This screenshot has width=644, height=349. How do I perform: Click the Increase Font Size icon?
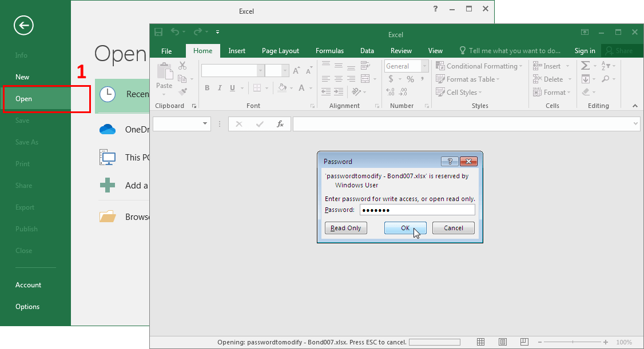[296, 70]
